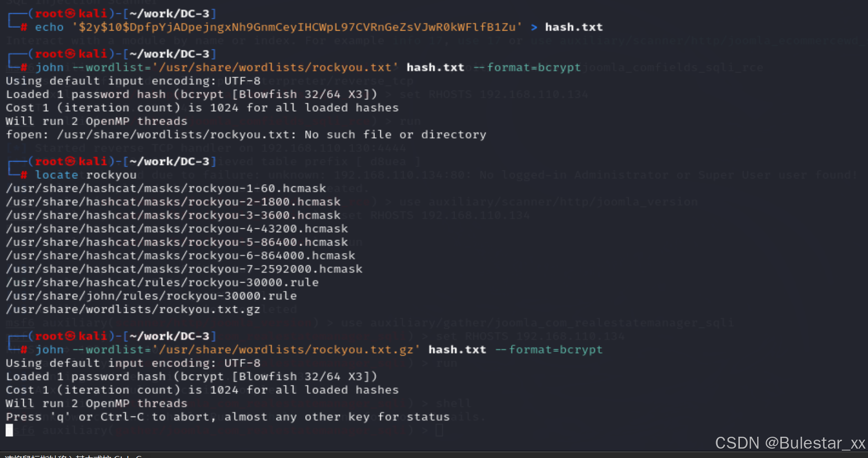This screenshot has height=458, width=868.
Task: Click the terminal block cursor at the bottom
Action: (x=9, y=430)
